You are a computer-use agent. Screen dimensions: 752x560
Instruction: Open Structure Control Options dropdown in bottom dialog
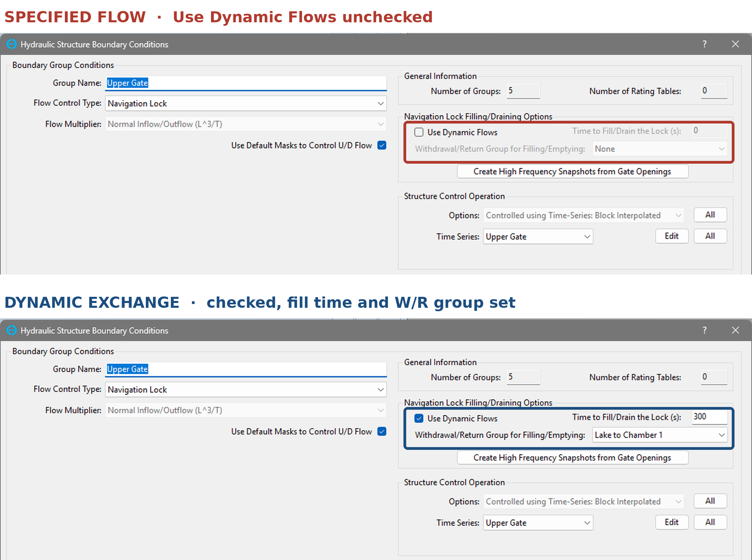pyautogui.click(x=584, y=501)
